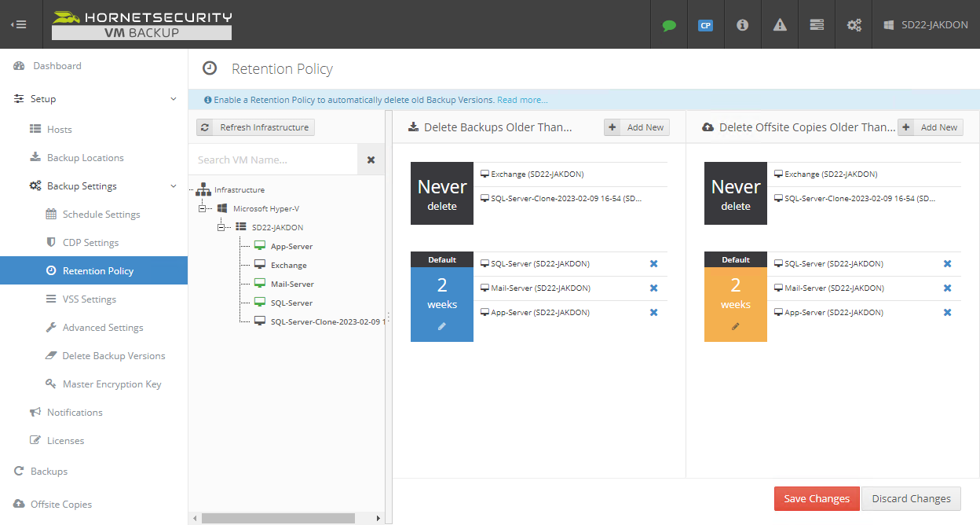Select the Infrastructure root node
Image resolution: width=980 pixels, height=525 pixels.
240,190
